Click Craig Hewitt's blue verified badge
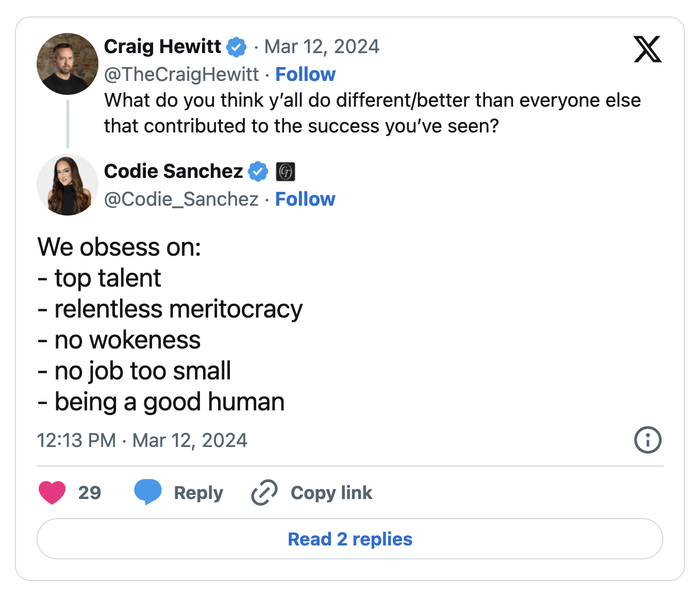This screenshot has width=700, height=597. (237, 47)
